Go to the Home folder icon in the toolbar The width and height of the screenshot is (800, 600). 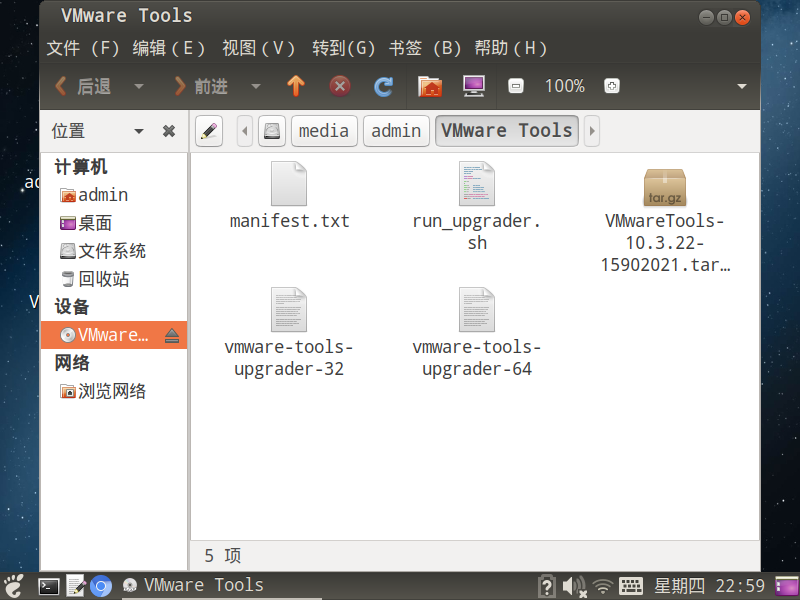(x=430, y=86)
